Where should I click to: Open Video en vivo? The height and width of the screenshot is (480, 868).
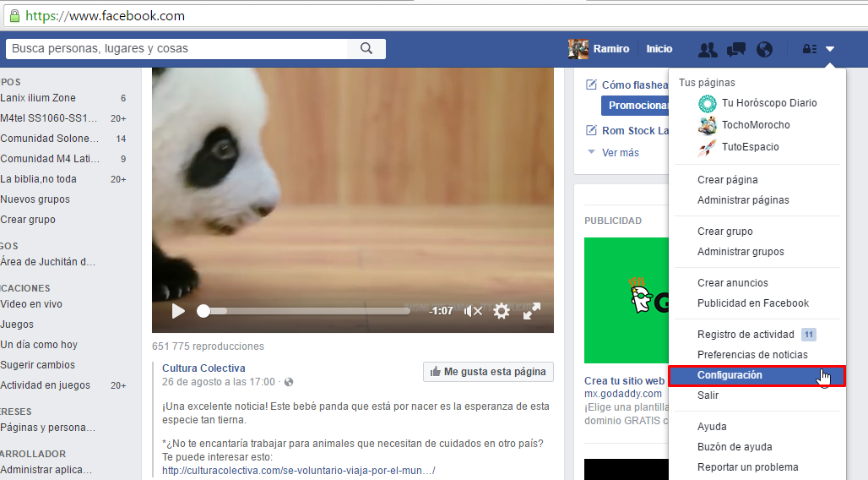[31, 304]
